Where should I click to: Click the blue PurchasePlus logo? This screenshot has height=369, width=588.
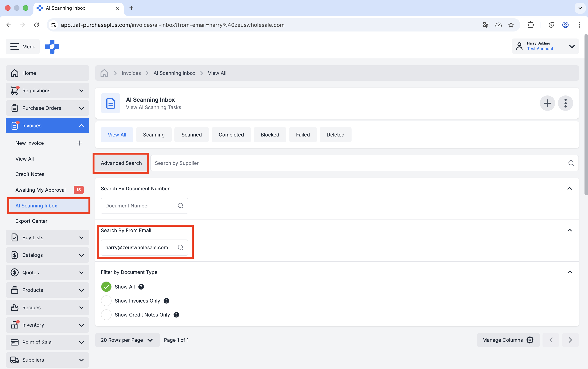pos(52,46)
